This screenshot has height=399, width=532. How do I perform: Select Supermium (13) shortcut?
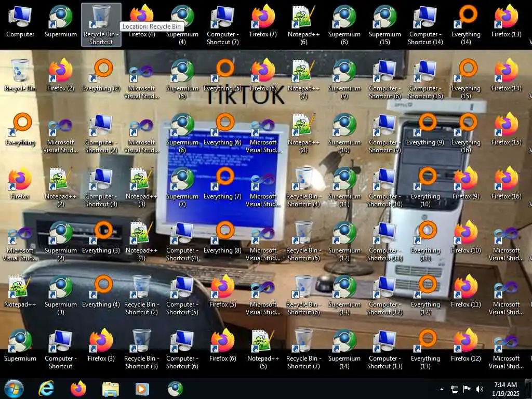[344, 294]
